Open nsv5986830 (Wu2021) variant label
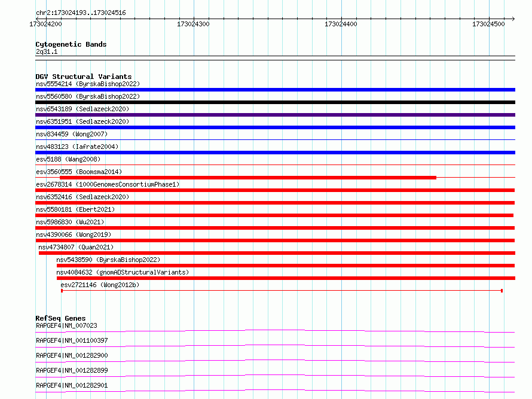The width and height of the screenshot is (532, 399). click(x=70, y=222)
